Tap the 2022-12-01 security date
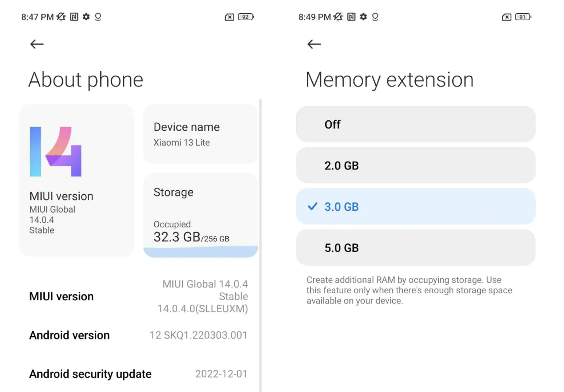The height and width of the screenshot is (392, 564). pos(221,374)
